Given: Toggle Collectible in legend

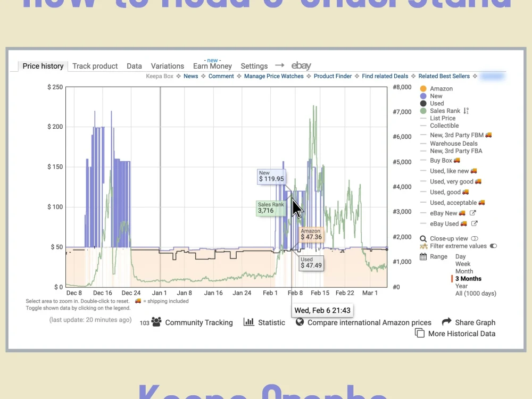Looking at the screenshot, I should (444, 126).
